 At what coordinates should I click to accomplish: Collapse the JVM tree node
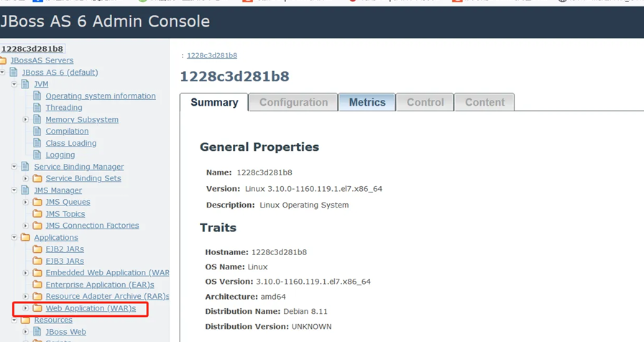(x=14, y=84)
